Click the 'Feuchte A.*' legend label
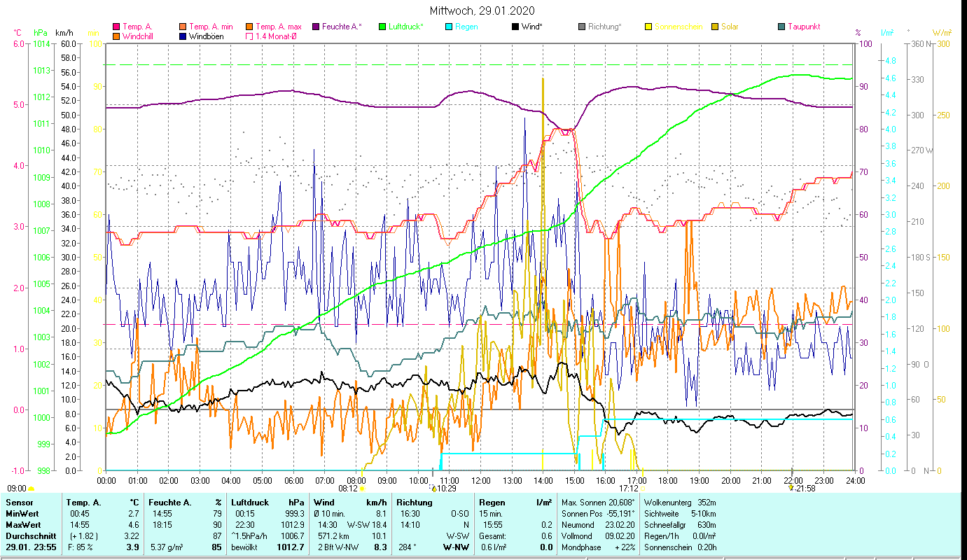Screen dimensions: 967x560 [x=342, y=27]
